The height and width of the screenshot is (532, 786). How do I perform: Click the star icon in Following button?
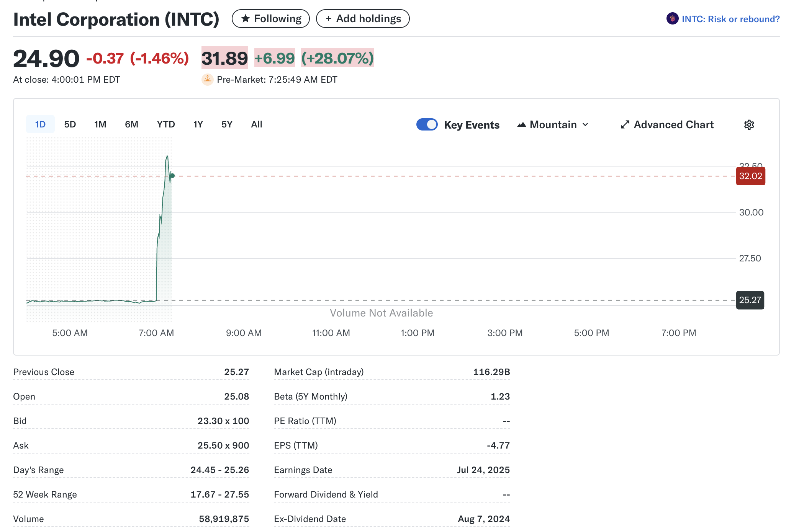[x=246, y=18]
